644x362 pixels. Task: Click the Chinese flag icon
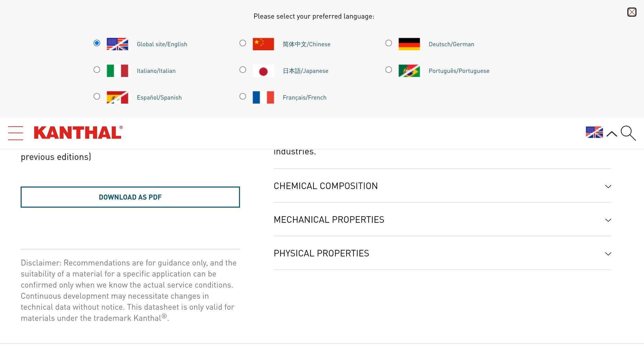(x=263, y=44)
